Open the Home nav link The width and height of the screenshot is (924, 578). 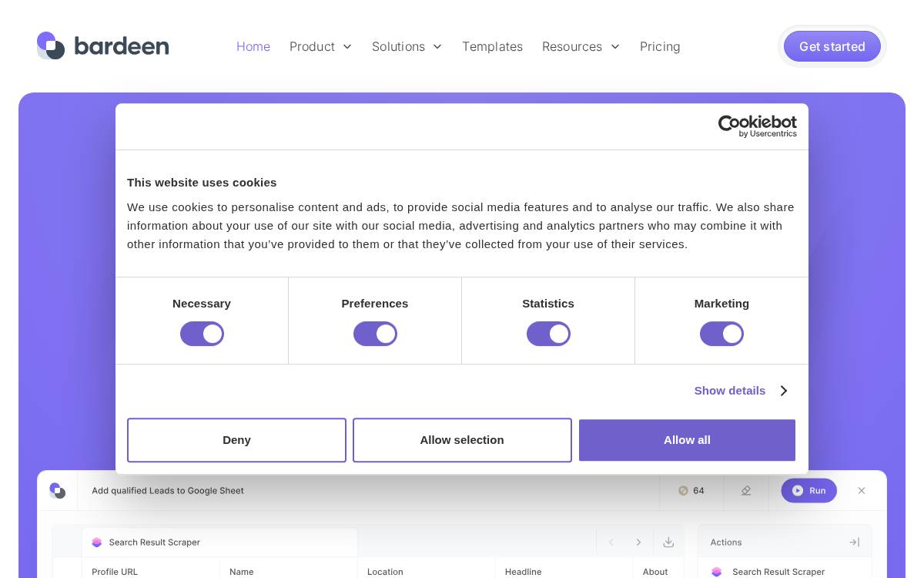click(253, 46)
